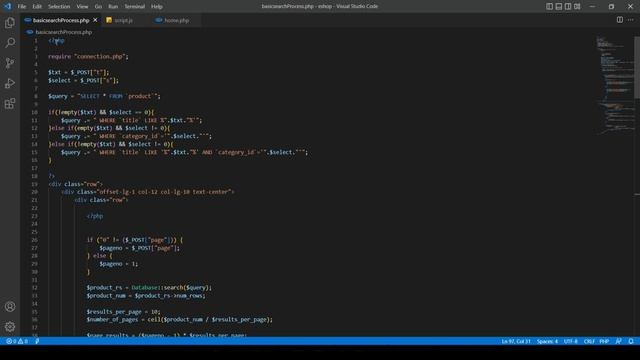The image size is (640, 360).
Task: Click PHP language mode status
Action: pos(604,341)
